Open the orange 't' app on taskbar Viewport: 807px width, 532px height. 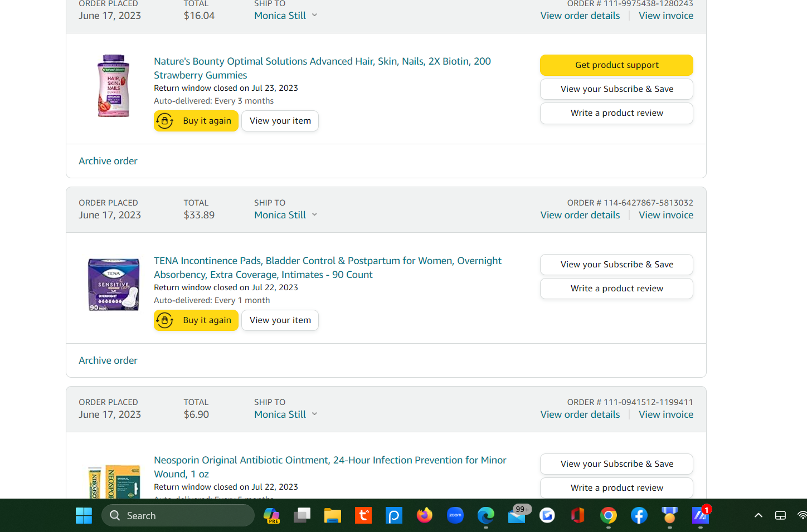click(x=363, y=516)
